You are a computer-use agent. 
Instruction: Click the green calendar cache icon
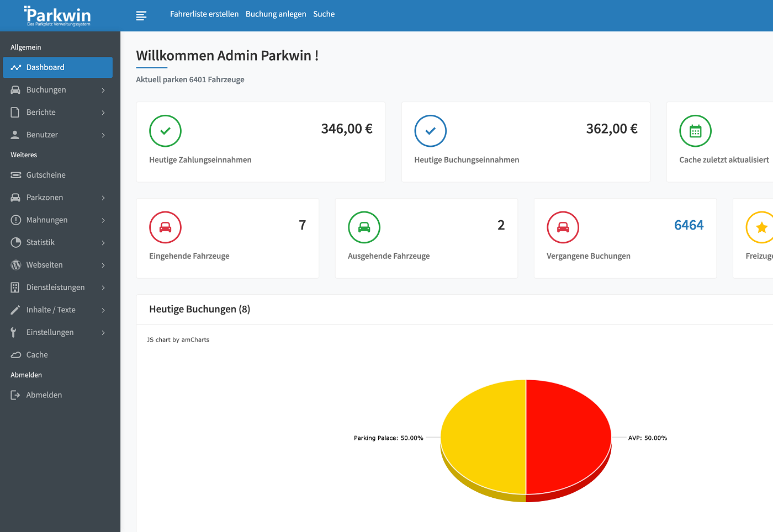tap(695, 131)
